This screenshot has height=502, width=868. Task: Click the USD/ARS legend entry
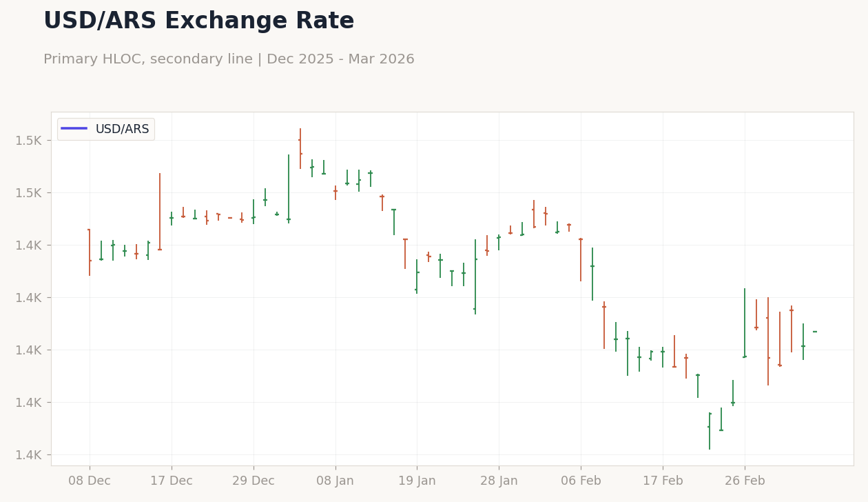click(105, 129)
